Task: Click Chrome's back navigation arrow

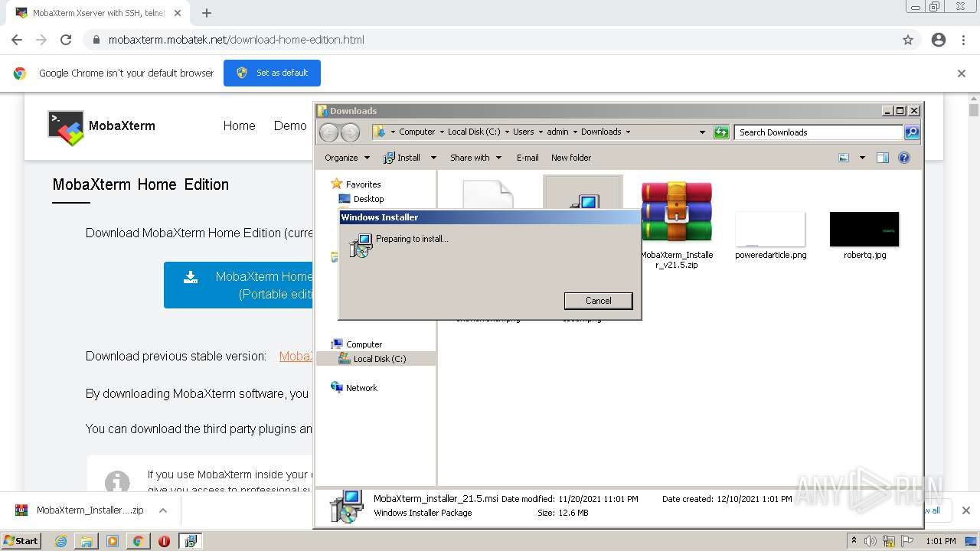Action: click(17, 40)
